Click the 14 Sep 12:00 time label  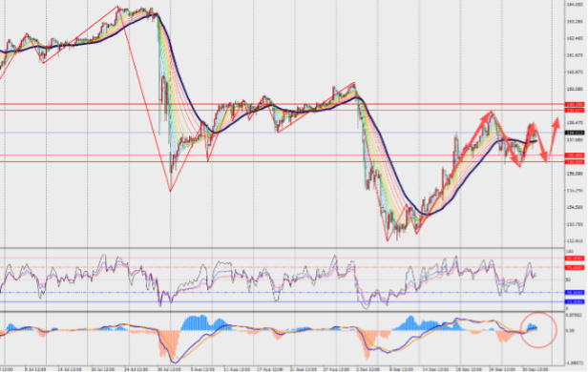[x=434, y=369]
